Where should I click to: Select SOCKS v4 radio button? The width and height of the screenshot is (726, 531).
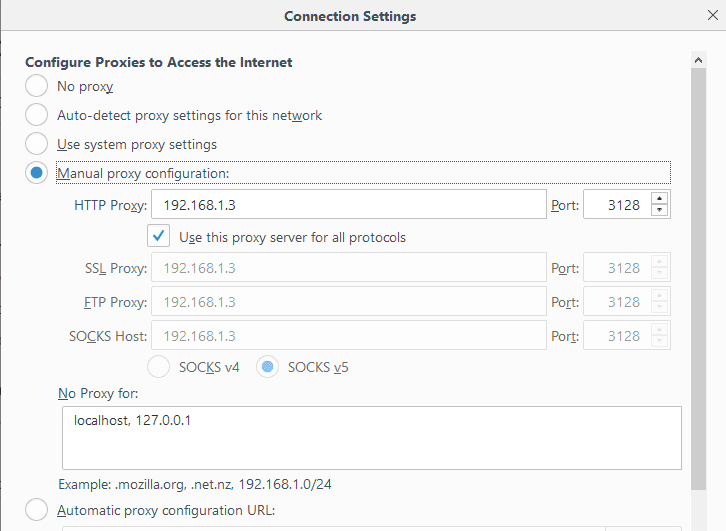[158, 367]
